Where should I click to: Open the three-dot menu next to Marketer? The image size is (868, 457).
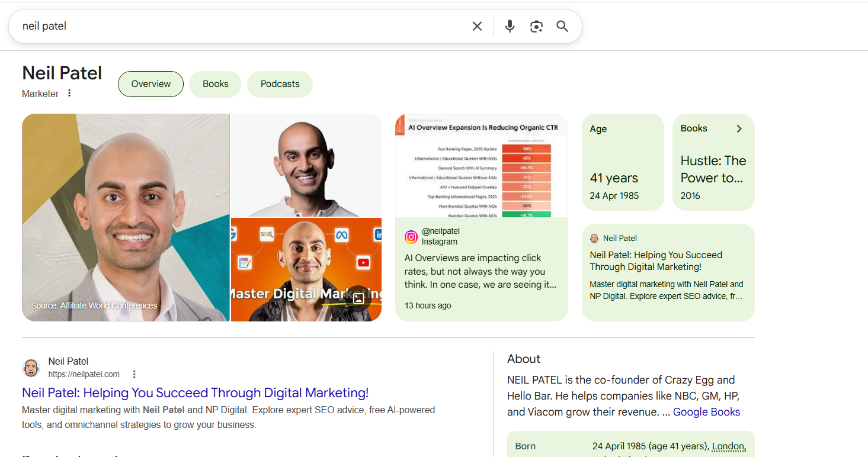[69, 93]
